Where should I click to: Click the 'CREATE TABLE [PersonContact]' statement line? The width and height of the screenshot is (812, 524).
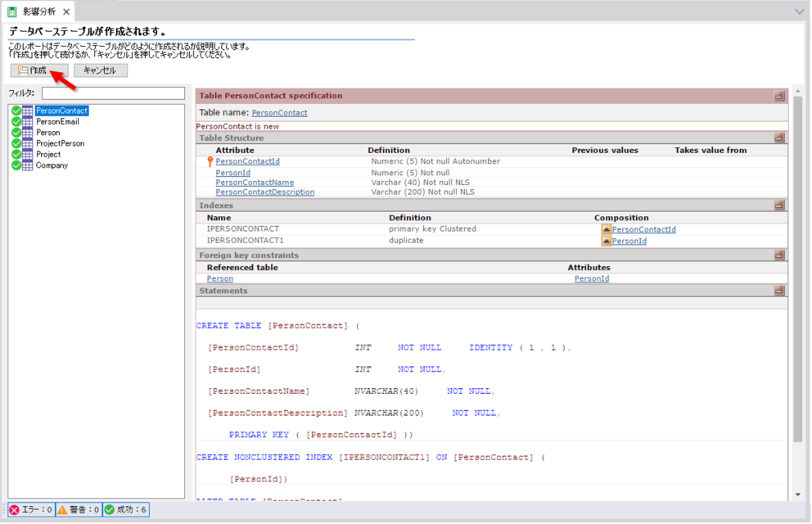(278, 326)
